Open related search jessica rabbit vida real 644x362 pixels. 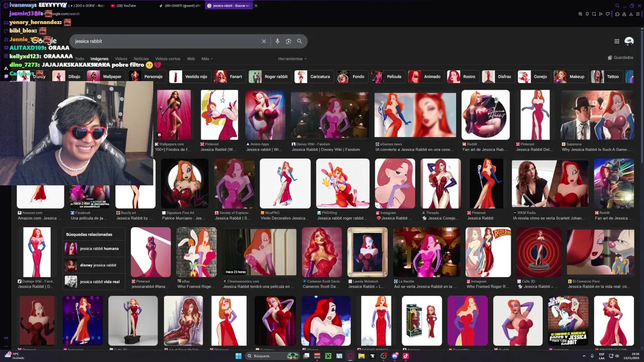pos(94,282)
